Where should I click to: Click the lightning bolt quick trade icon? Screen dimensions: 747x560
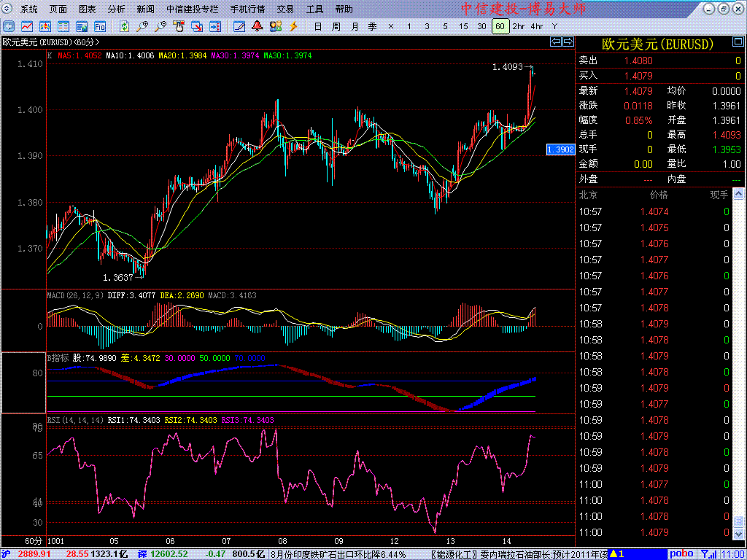(x=293, y=26)
